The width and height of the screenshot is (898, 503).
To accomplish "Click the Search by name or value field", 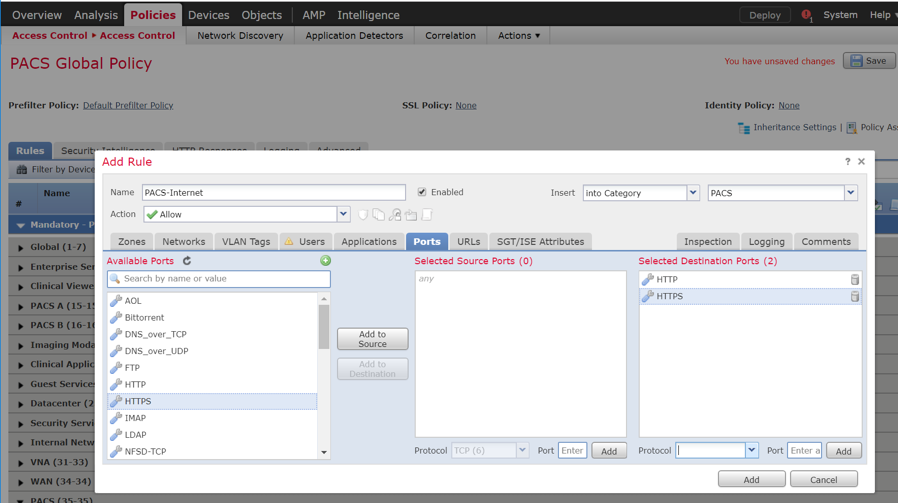I will tap(219, 279).
